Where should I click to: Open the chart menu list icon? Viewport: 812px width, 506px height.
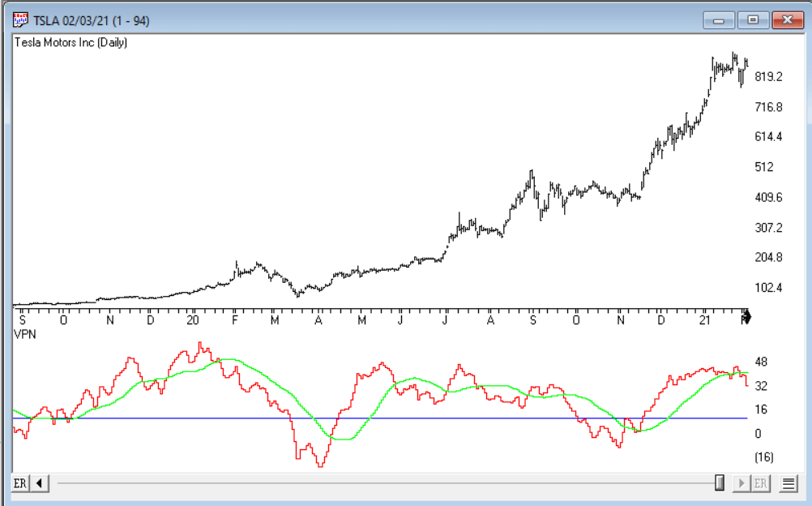[x=788, y=484]
